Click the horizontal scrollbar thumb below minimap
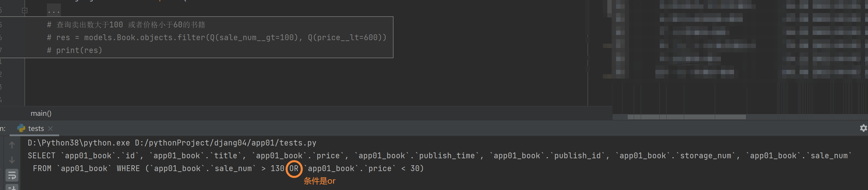The height and width of the screenshot is (190, 868). tap(687, 117)
